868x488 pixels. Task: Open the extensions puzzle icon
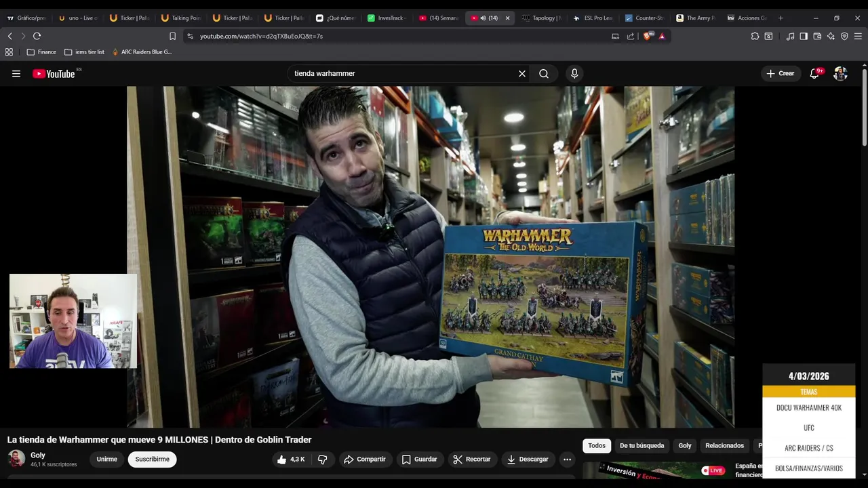coord(755,36)
